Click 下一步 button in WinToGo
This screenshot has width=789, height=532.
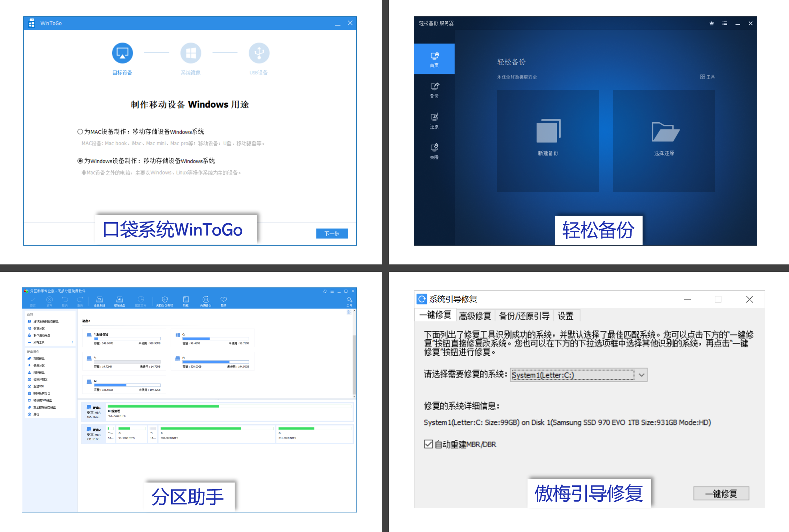[332, 233]
